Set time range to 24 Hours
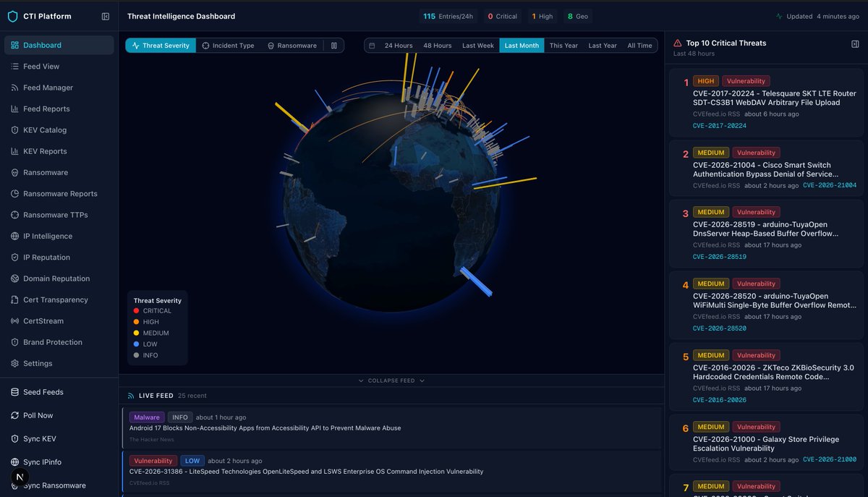868x497 pixels. click(399, 46)
